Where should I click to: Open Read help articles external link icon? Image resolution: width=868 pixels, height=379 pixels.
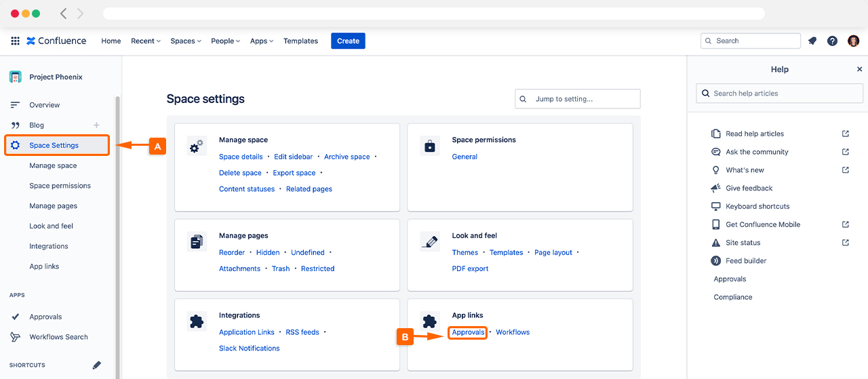point(845,134)
